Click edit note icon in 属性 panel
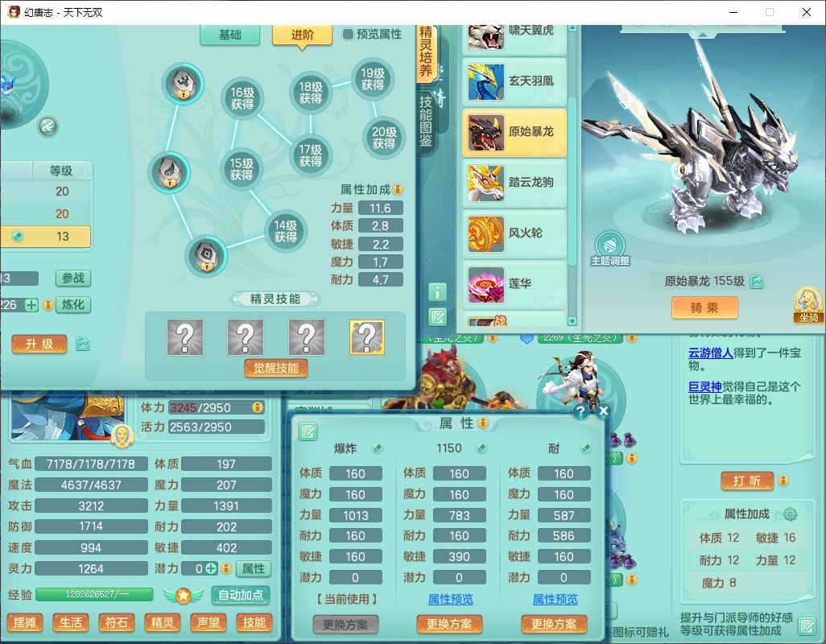This screenshot has height=644, width=826. 308,431
